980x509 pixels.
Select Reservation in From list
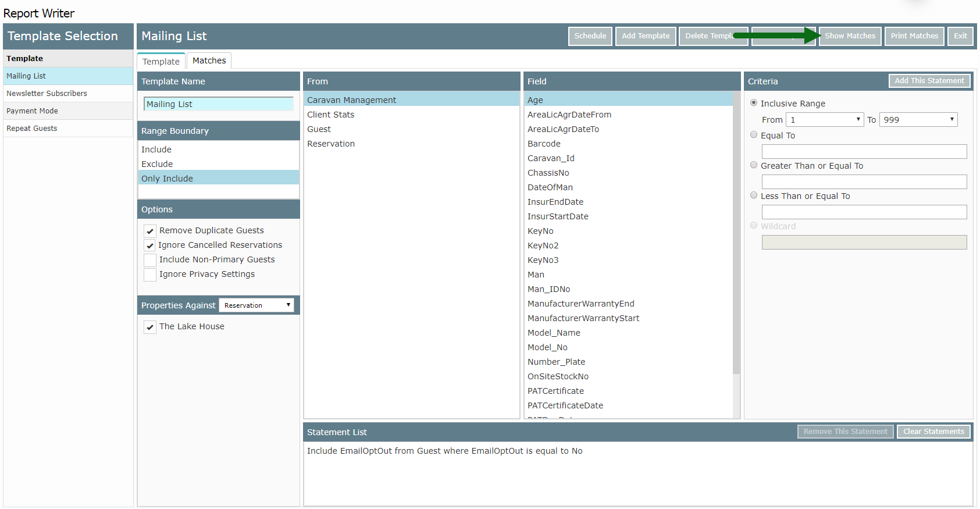[x=411, y=144]
